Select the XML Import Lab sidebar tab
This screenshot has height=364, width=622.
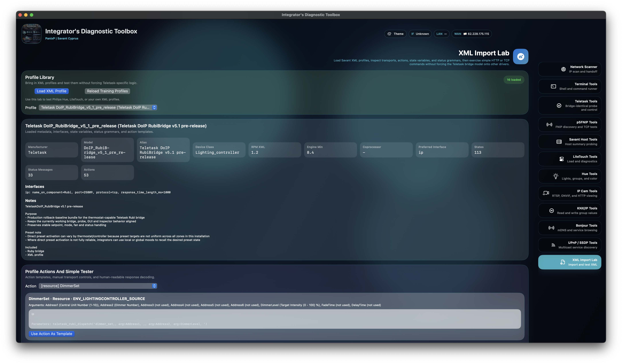569,262
